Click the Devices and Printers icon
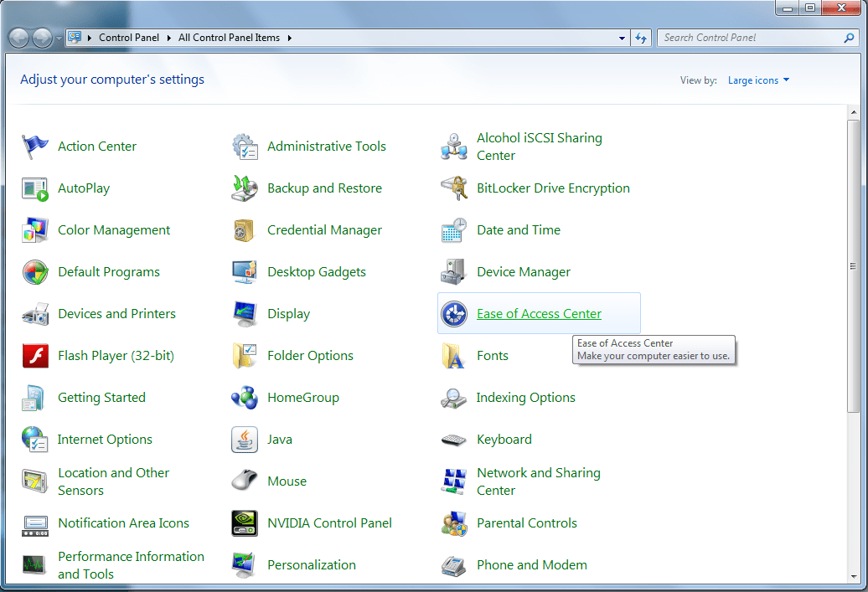 [x=35, y=314]
